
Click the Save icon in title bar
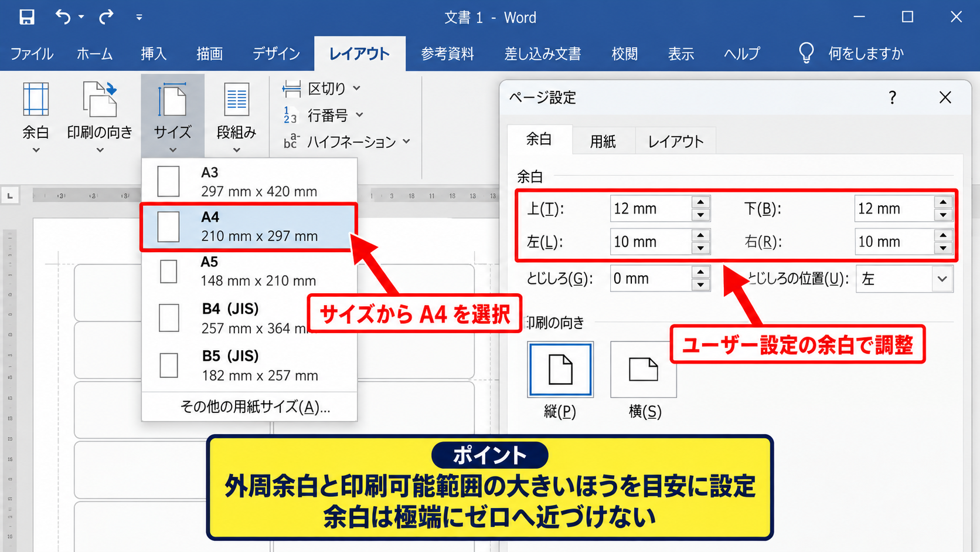click(26, 17)
